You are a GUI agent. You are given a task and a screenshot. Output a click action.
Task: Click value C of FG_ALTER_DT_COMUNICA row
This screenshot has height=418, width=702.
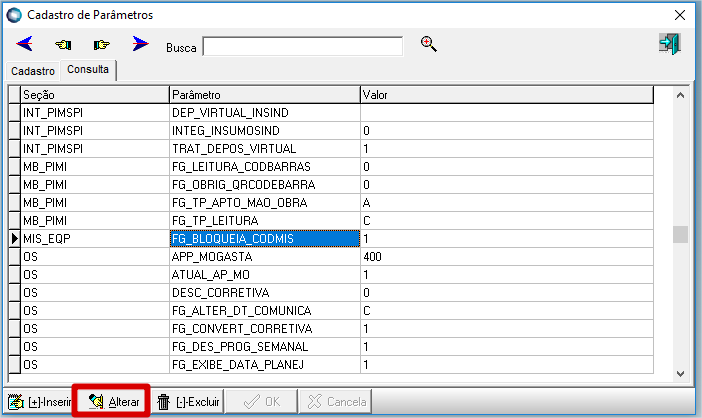507,311
